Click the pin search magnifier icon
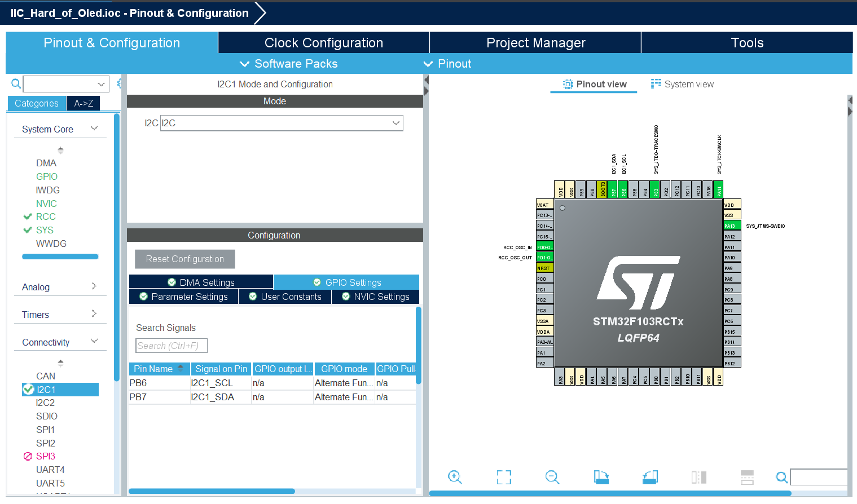The height and width of the screenshot is (504, 857). [782, 478]
